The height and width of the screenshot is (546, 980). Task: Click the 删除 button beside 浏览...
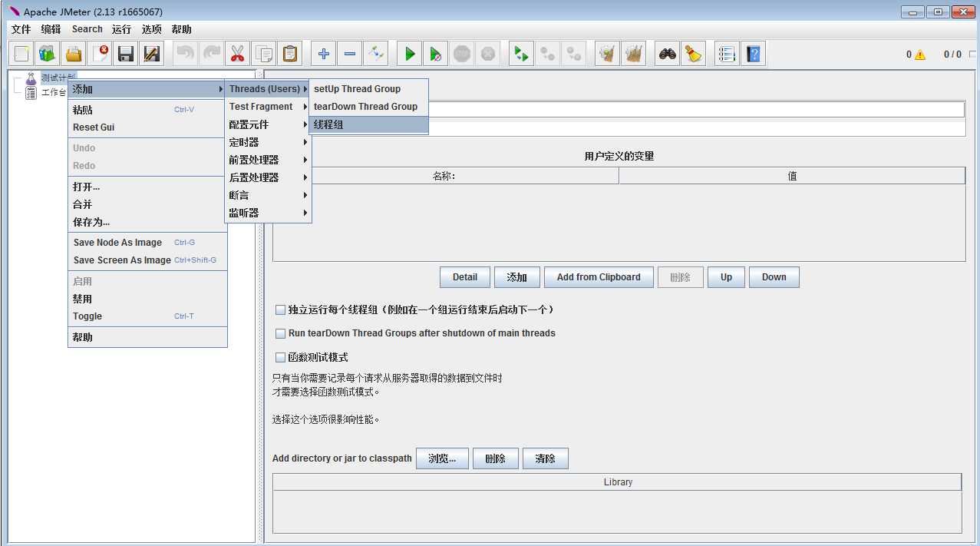coord(496,458)
